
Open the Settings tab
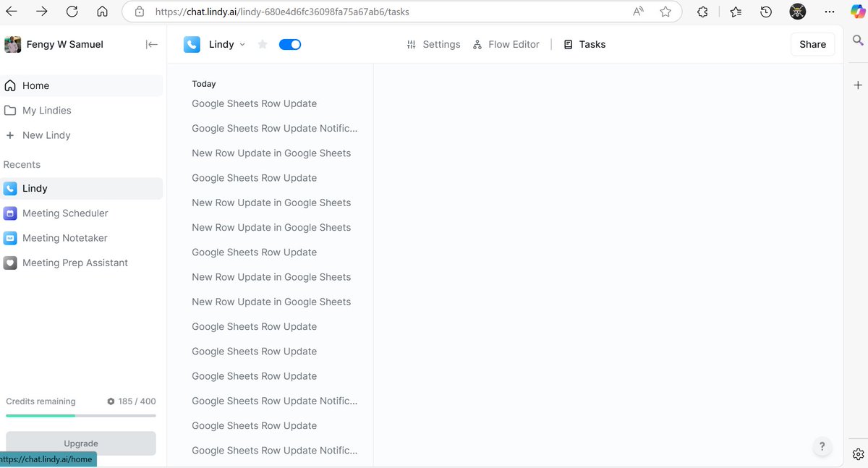[x=433, y=44]
